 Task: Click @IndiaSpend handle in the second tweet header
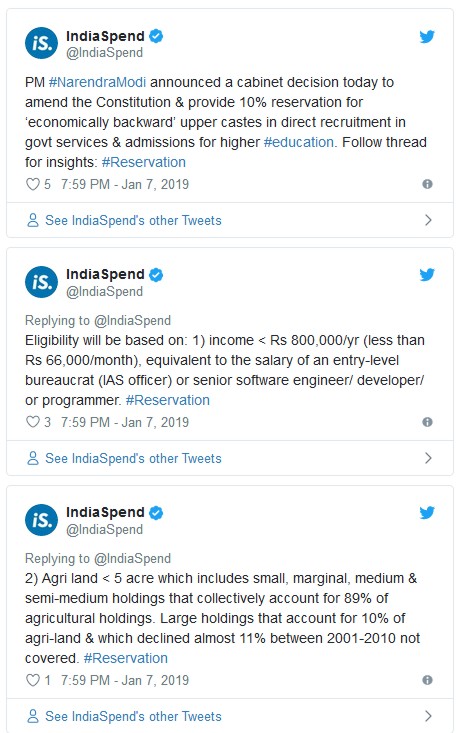point(104,291)
